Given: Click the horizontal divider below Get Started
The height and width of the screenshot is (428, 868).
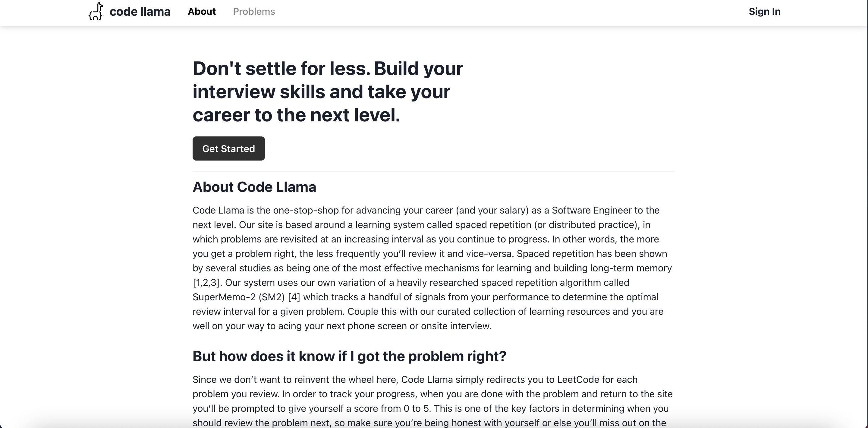Looking at the screenshot, I should [x=433, y=172].
